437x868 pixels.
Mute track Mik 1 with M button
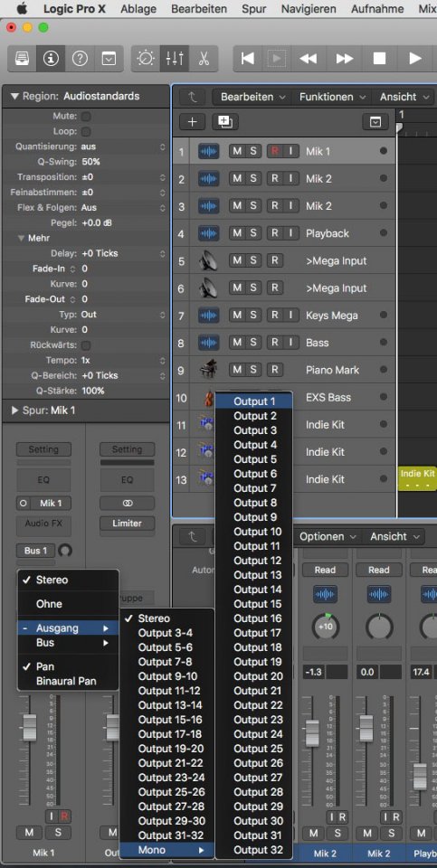[x=237, y=151]
